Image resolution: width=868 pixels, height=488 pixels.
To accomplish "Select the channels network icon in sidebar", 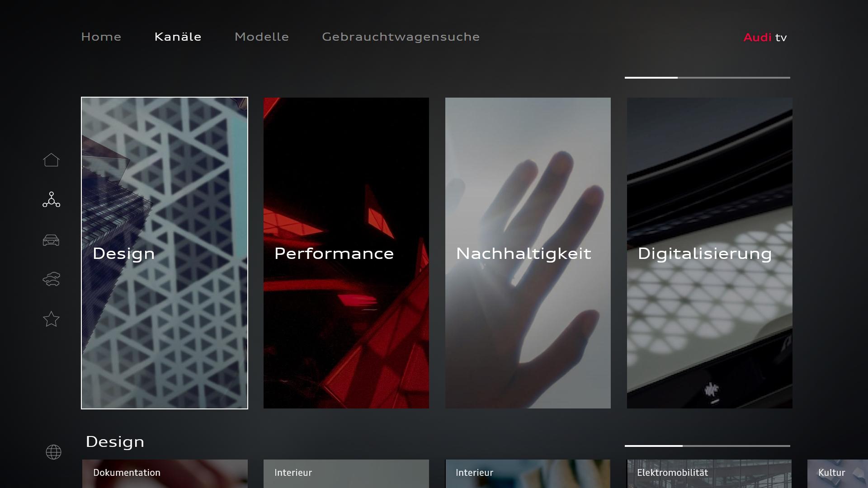I will tap(51, 200).
